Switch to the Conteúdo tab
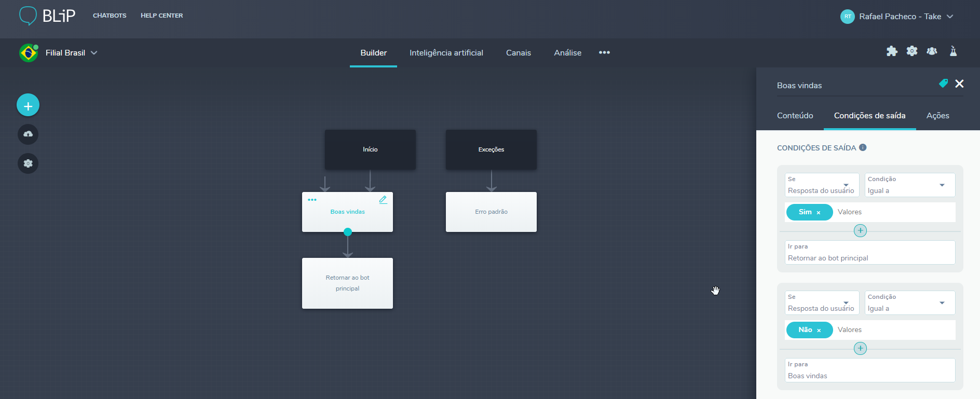The height and width of the screenshot is (399, 980). coord(795,116)
